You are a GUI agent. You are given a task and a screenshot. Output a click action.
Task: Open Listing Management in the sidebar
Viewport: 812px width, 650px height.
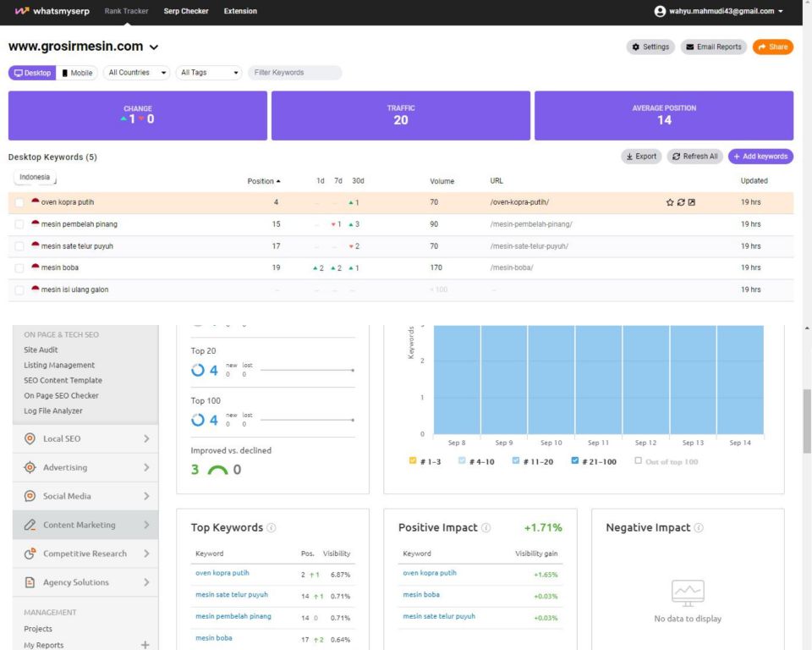[59, 365]
